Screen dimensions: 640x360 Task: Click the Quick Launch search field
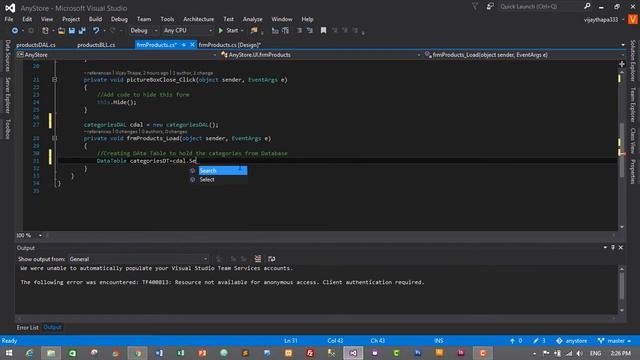(540, 6)
